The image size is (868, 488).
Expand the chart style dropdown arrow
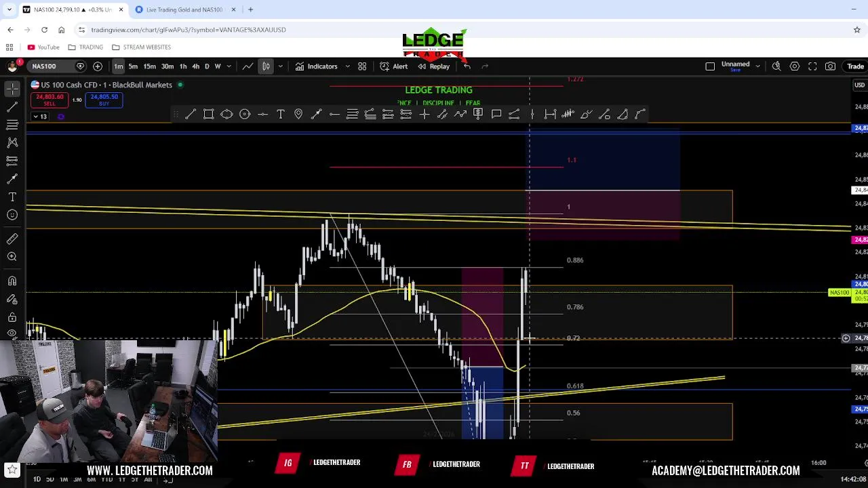pyautogui.click(x=280, y=66)
